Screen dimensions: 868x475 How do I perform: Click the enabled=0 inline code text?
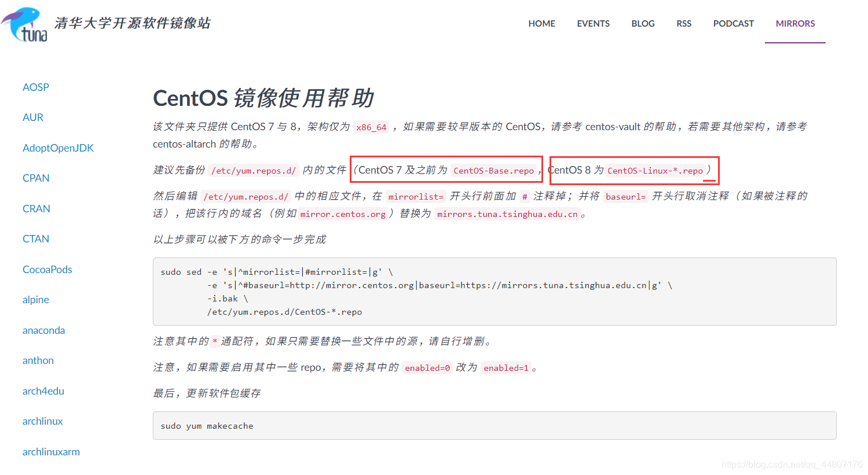427,368
